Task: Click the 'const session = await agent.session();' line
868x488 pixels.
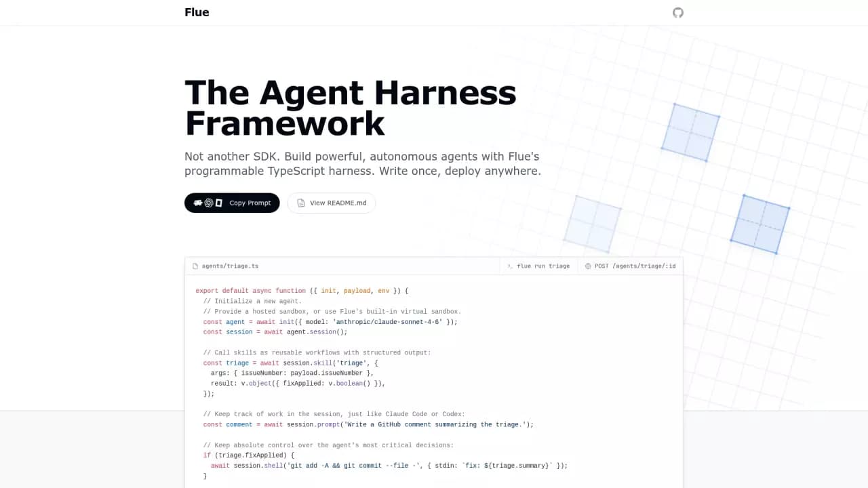Action: pos(275,332)
